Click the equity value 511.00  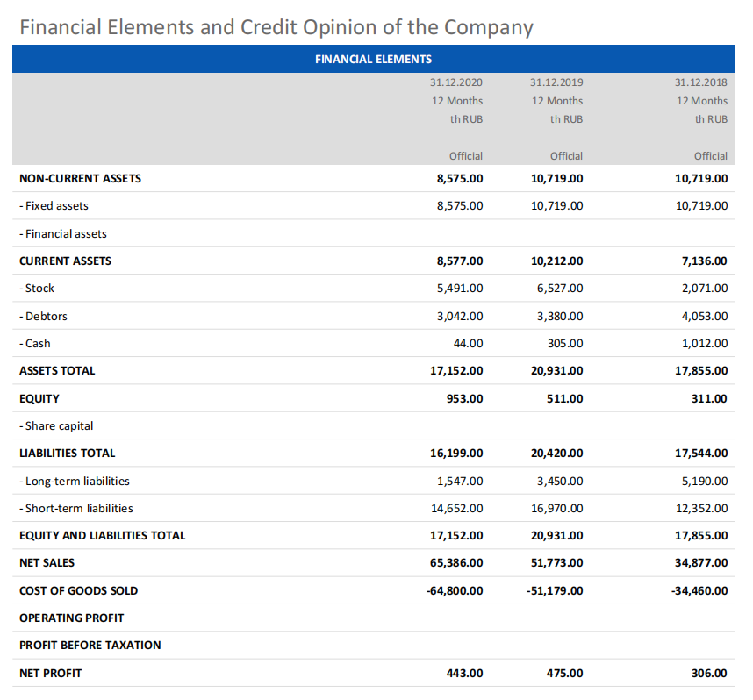pyautogui.click(x=565, y=399)
